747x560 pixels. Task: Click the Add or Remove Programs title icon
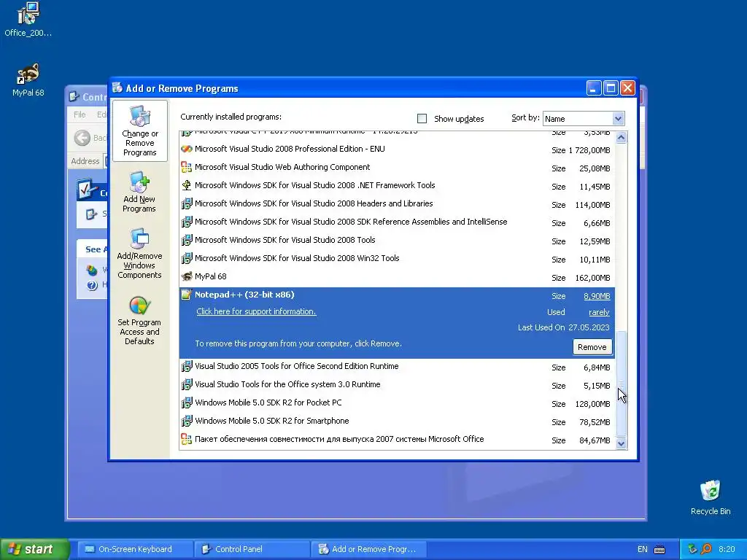117,87
